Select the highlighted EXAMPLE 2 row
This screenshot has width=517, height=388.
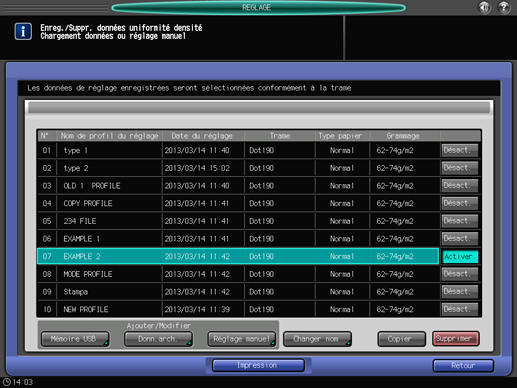coord(238,256)
